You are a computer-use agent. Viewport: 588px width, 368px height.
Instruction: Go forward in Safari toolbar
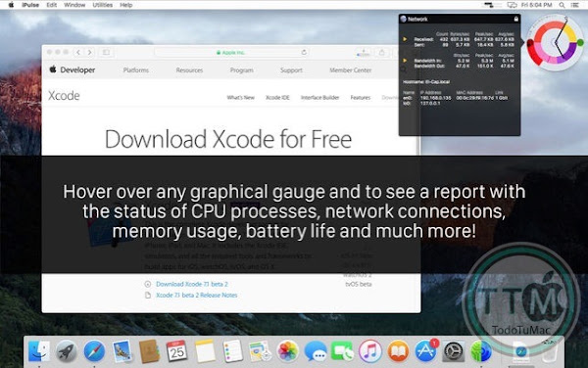tap(89, 52)
